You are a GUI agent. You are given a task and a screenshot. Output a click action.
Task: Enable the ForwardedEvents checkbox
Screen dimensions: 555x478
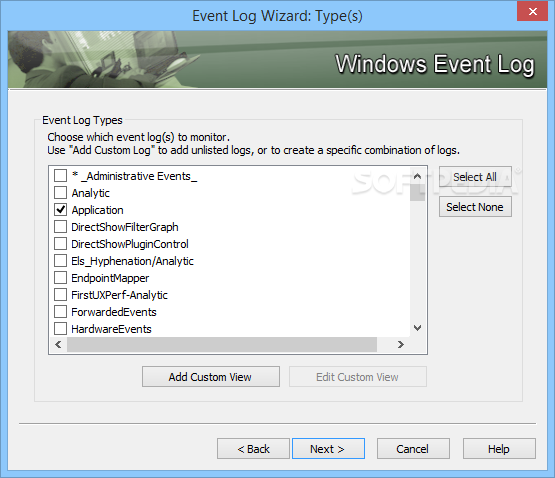[61, 311]
